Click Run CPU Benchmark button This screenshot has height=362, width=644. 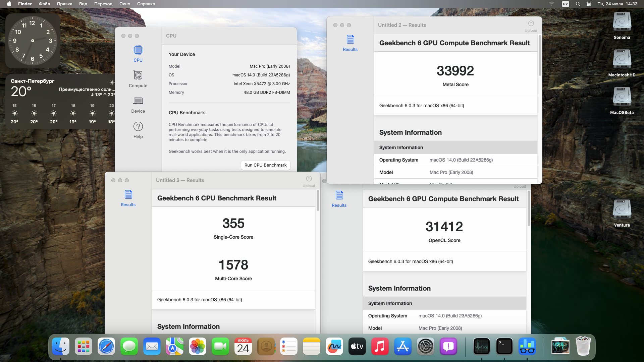[x=265, y=165]
